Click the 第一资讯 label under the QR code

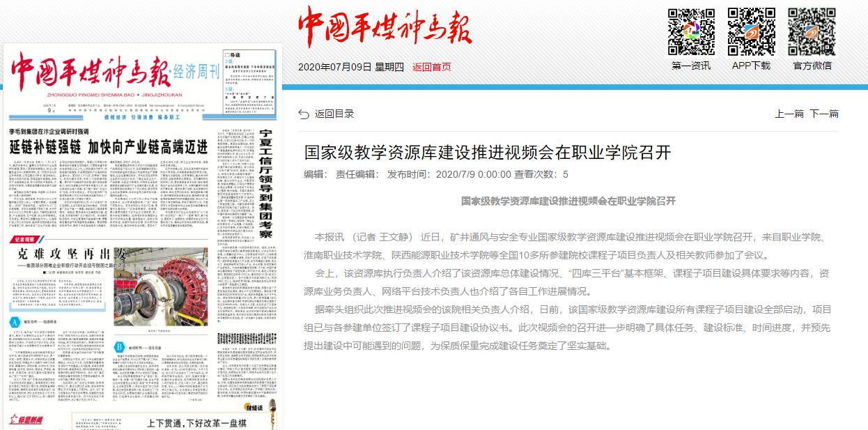tap(691, 66)
